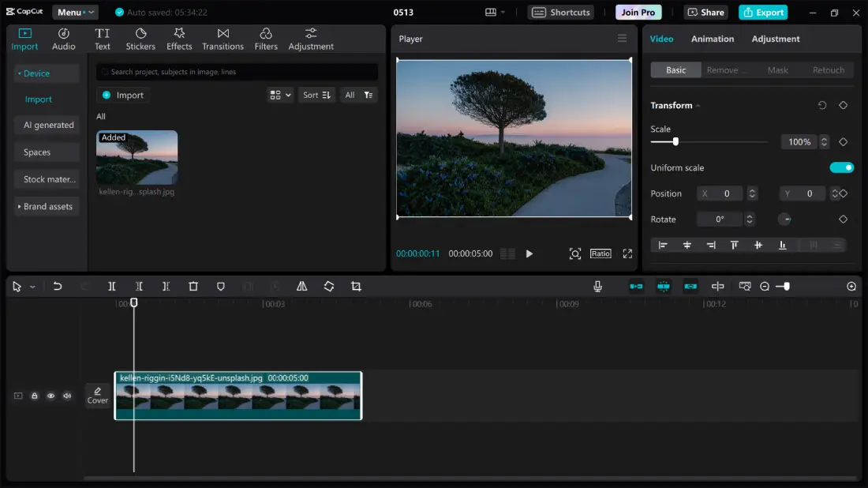
Task: Select the Crop tool icon
Action: point(356,287)
